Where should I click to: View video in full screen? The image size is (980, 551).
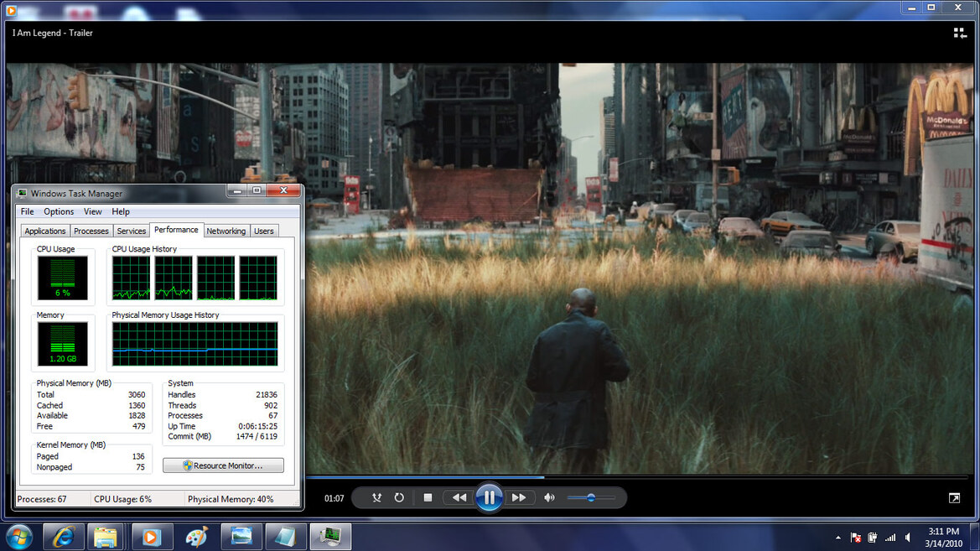(954, 498)
